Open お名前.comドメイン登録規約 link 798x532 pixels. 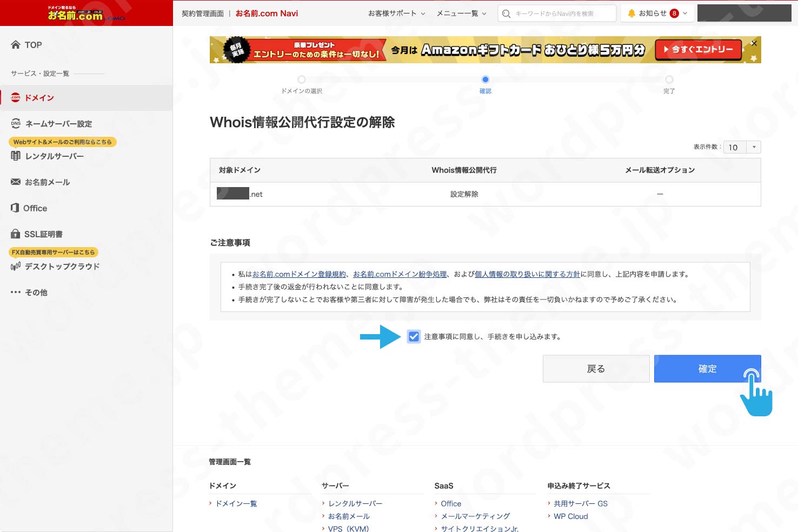coord(299,274)
